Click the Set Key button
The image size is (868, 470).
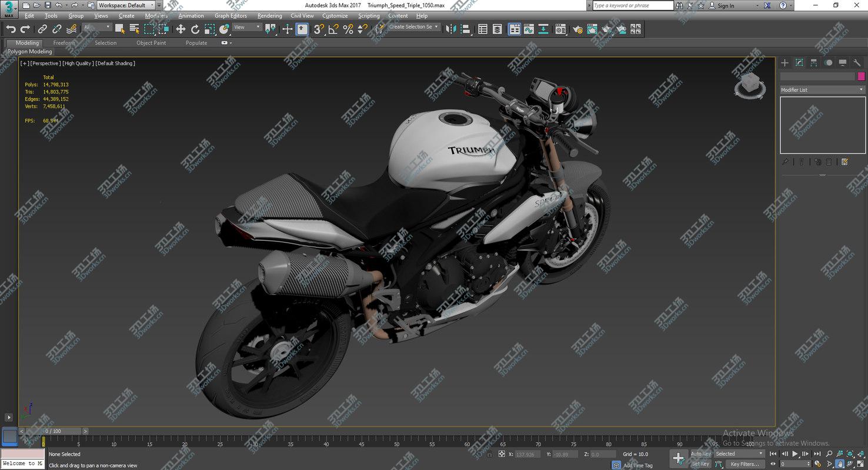(x=700, y=464)
